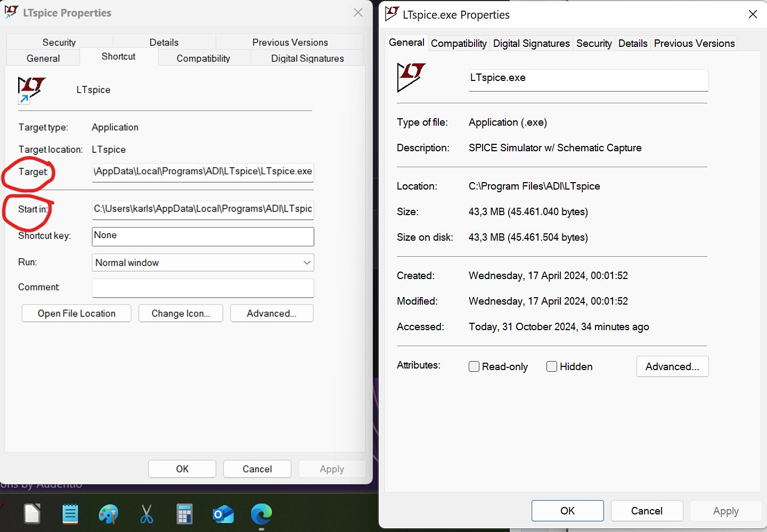
Task: Toggle the Hidden attribute checkbox
Action: click(552, 366)
